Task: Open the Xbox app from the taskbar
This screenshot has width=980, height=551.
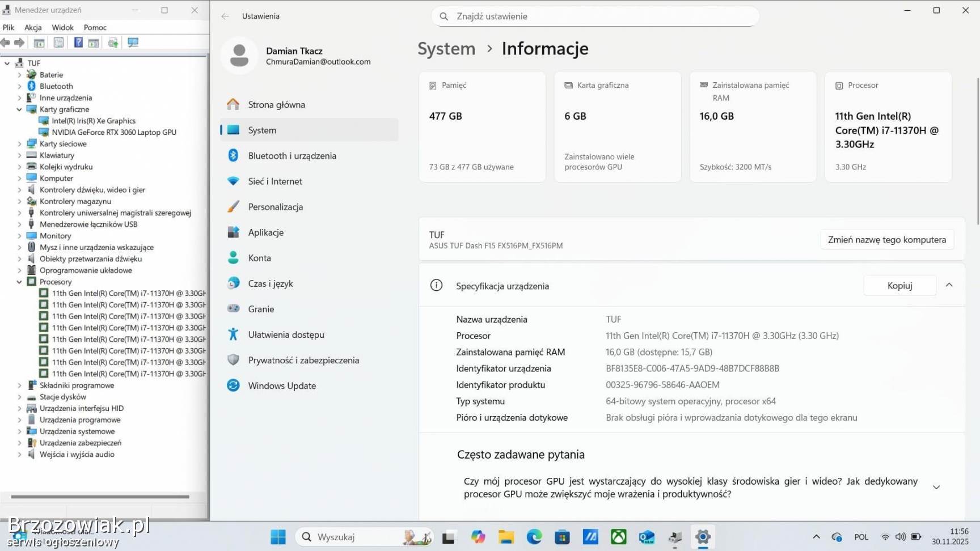Action: 618,537
